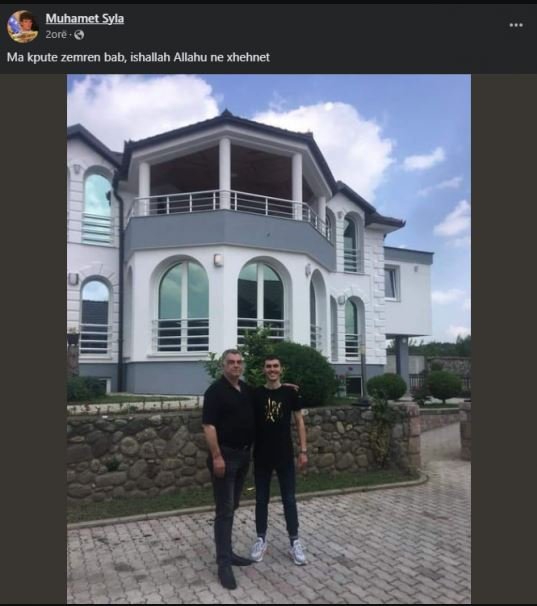Open the posted house photo
The width and height of the screenshot is (537, 606).
click(x=269, y=339)
